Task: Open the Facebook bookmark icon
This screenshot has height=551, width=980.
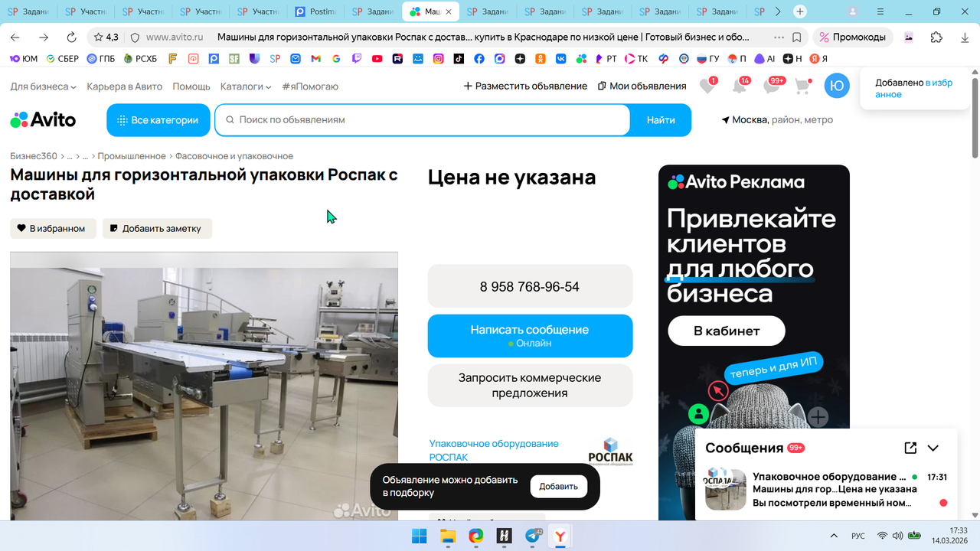Action: tap(479, 58)
